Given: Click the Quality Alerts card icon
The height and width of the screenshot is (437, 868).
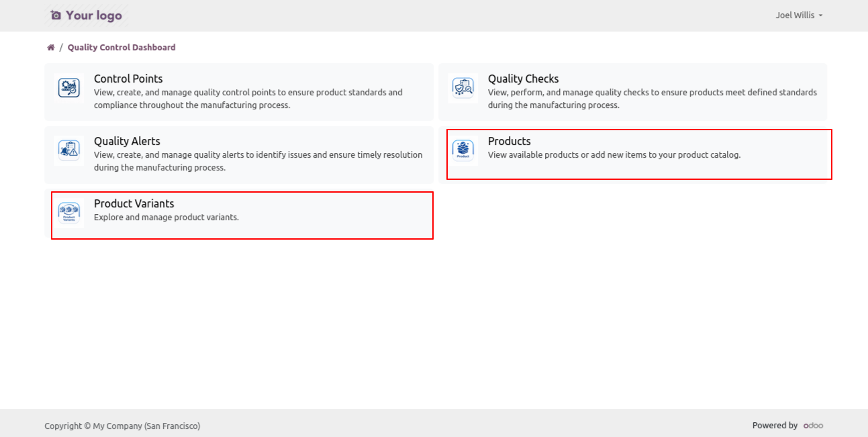Looking at the screenshot, I should click(x=69, y=150).
